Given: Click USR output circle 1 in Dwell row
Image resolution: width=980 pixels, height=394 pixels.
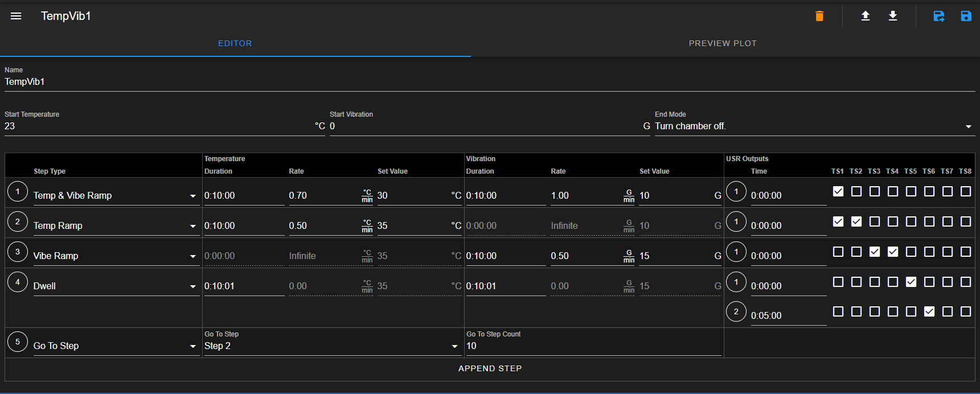Looking at the screenshot, I should coord(736,282).
